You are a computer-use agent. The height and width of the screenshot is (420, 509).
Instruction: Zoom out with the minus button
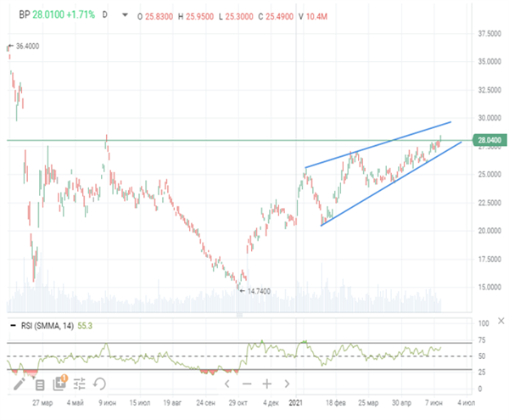coord(247,384)
